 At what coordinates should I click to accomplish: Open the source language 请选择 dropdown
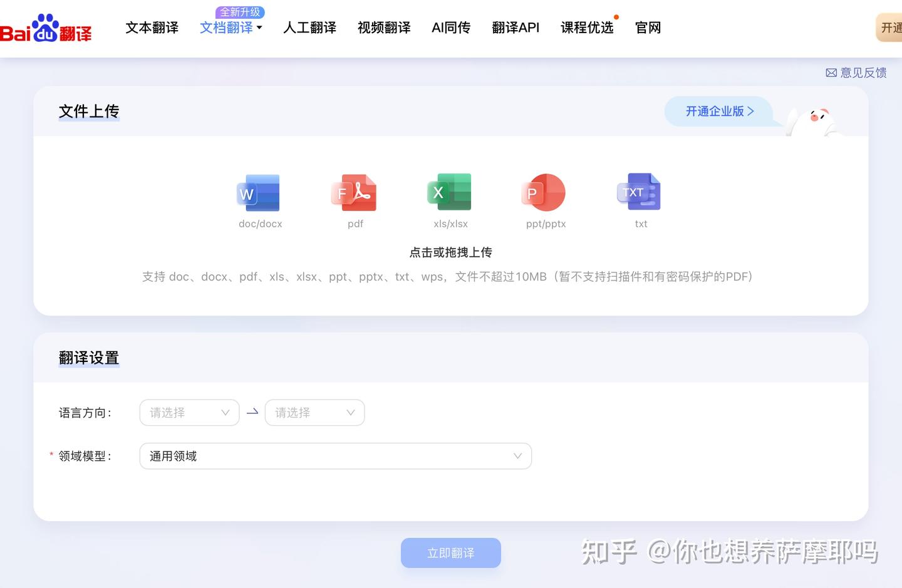click(189, 412)
